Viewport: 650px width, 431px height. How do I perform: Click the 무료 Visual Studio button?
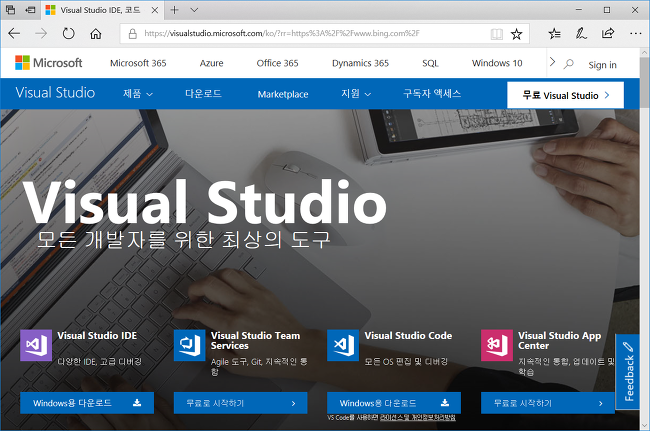coord(565,95)
